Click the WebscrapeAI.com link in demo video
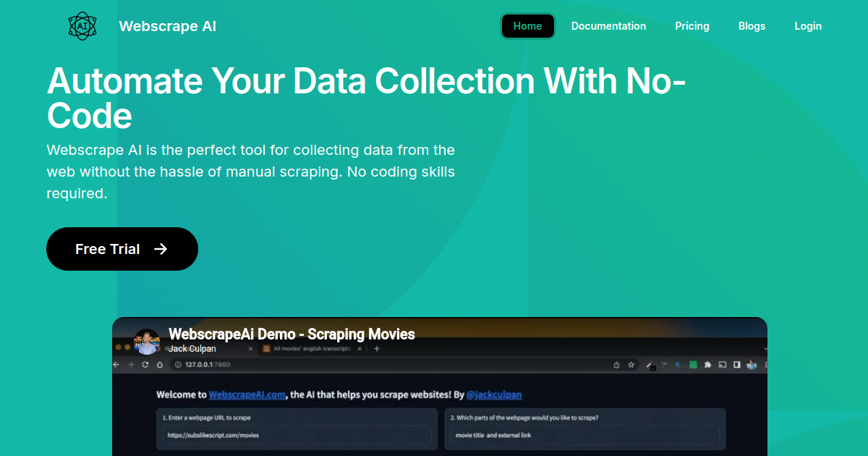 tap(247, 394)
